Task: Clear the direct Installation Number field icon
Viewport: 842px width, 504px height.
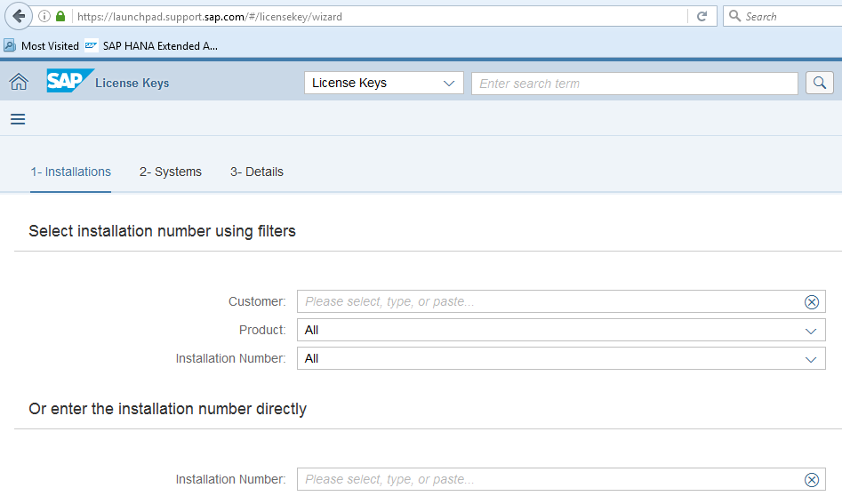Action: coord(811,480)
